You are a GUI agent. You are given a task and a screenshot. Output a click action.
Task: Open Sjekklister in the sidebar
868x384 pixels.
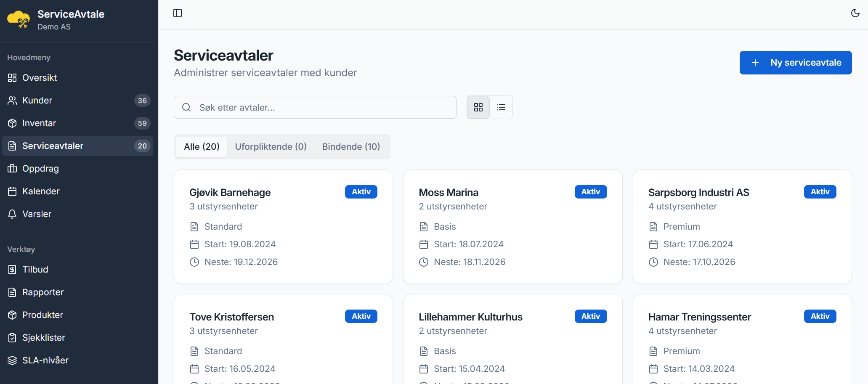(x=43, y=338)
